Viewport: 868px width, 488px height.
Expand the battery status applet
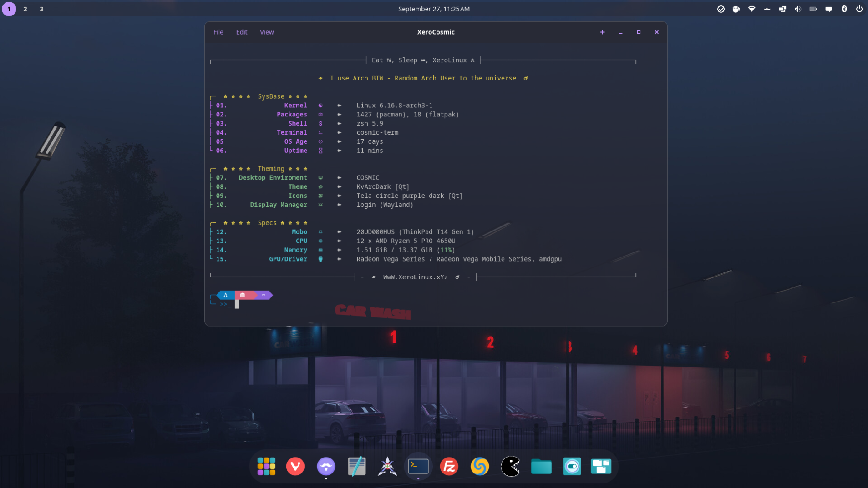[814, 9]
